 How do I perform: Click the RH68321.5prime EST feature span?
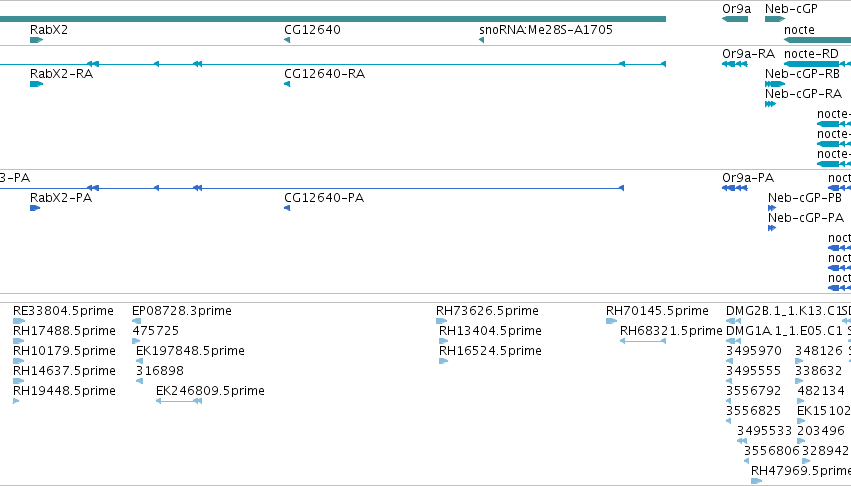[x=643, y=341]
